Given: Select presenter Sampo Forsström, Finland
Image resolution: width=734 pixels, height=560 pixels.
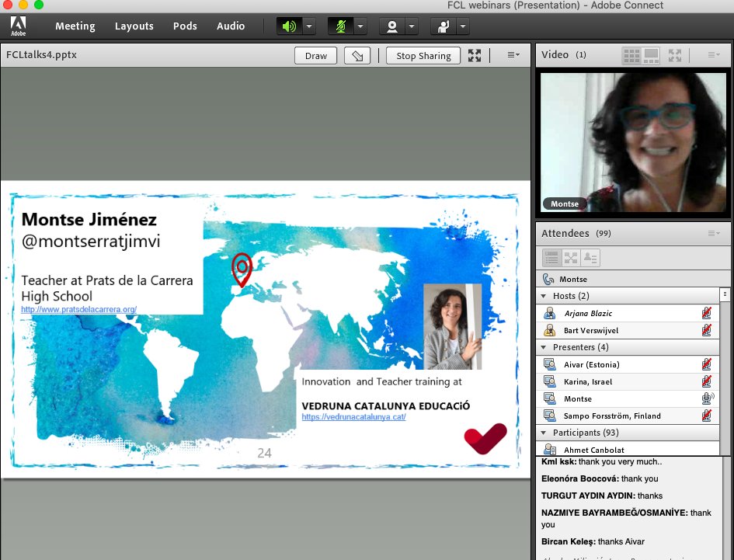Looking at the screenshot, I should click(x=628, y=416).
